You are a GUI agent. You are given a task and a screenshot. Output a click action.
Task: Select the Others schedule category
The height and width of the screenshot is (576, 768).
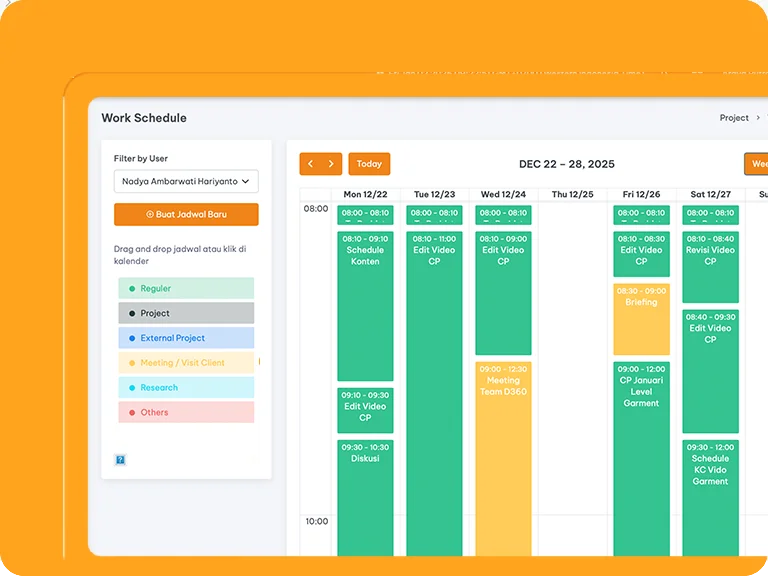[x=186, y=412]
